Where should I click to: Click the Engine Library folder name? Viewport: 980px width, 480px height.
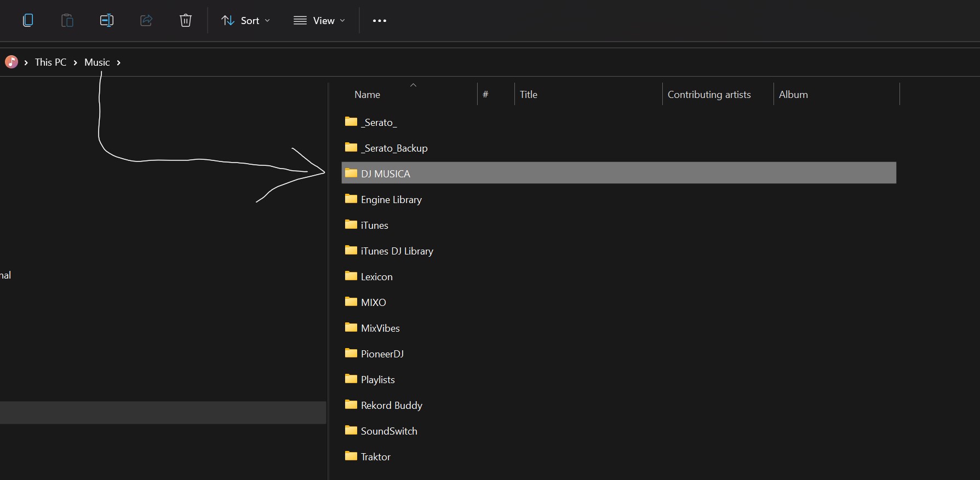pos(391,200)
